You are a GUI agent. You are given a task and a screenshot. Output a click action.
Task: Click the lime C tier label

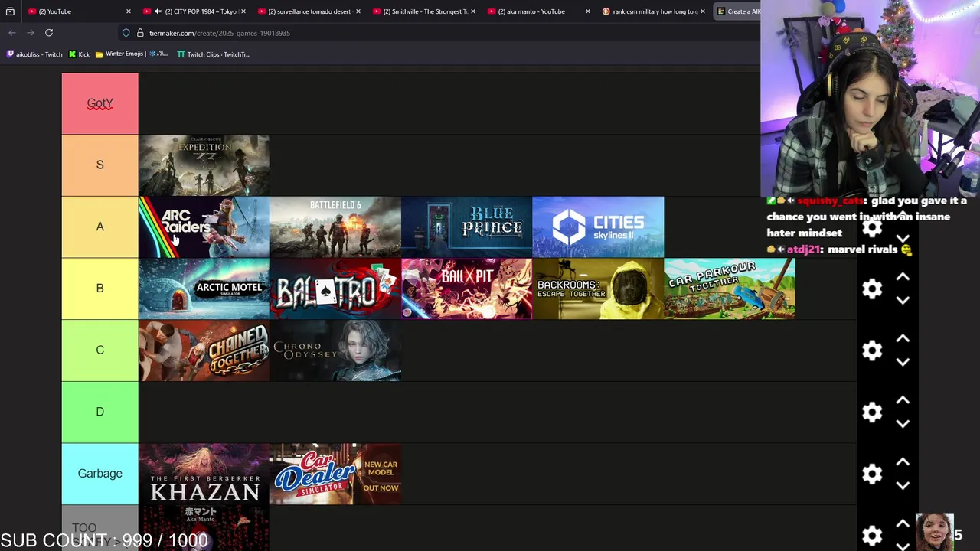click(x=100, y=350)
